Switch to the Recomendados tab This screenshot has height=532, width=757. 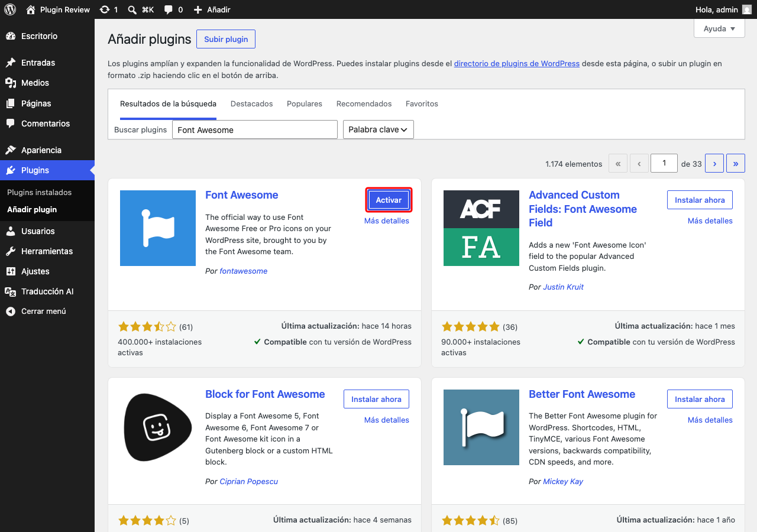[x=364, y=103]
